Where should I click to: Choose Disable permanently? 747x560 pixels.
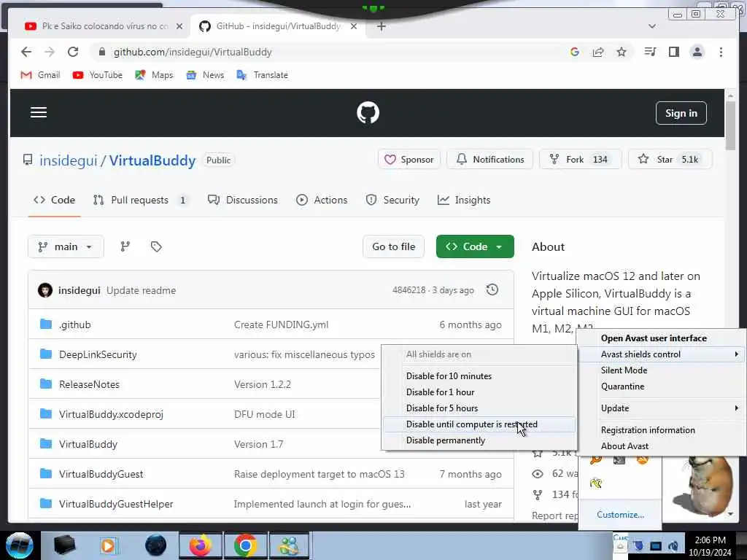(x=479, y=440)
